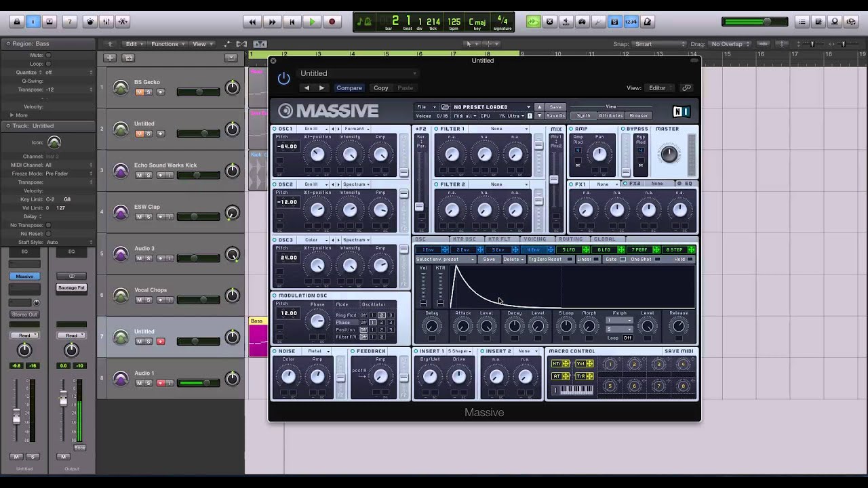Viewport: 868px width, 488px height.
Task: Open the Functions menu
Action: tap(167, 44)
